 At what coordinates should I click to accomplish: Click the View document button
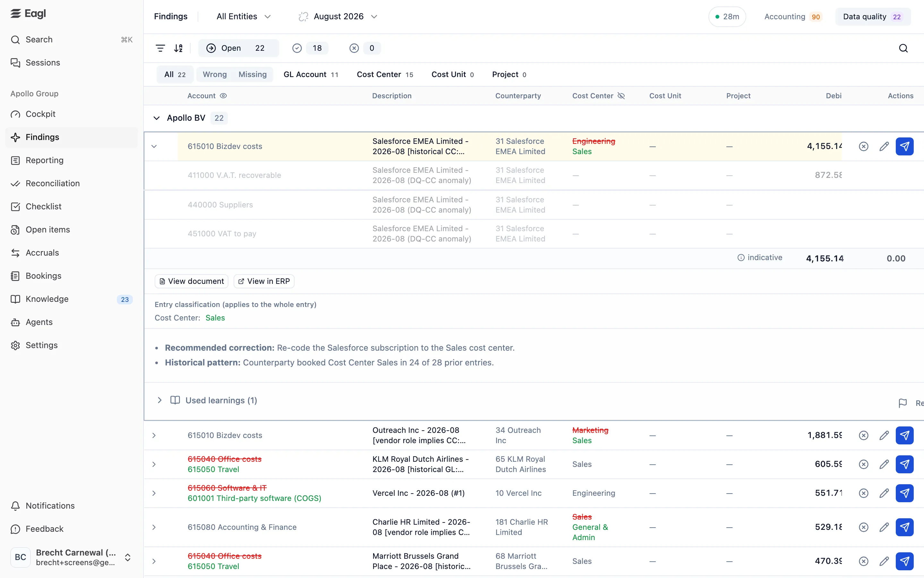pos(191,281)
